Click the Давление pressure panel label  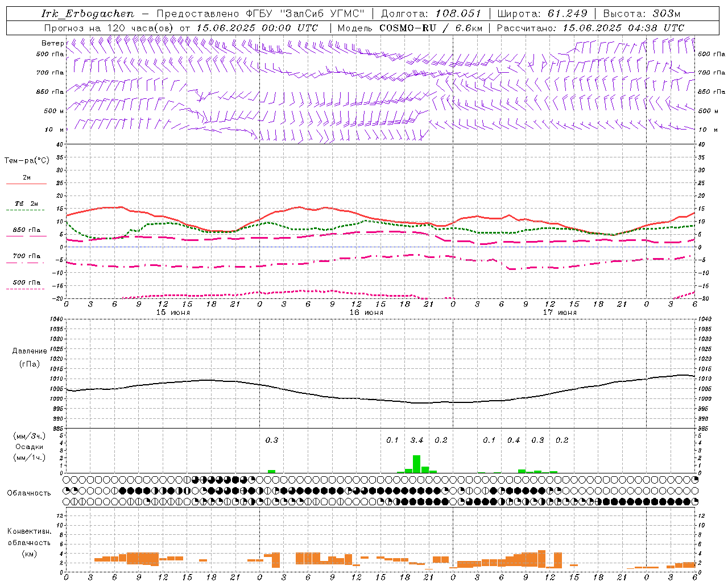coord(30,351)
